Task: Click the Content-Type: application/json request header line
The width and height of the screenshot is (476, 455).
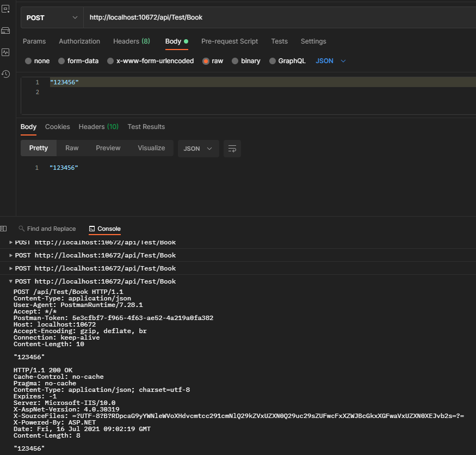Action: (72, 299)
